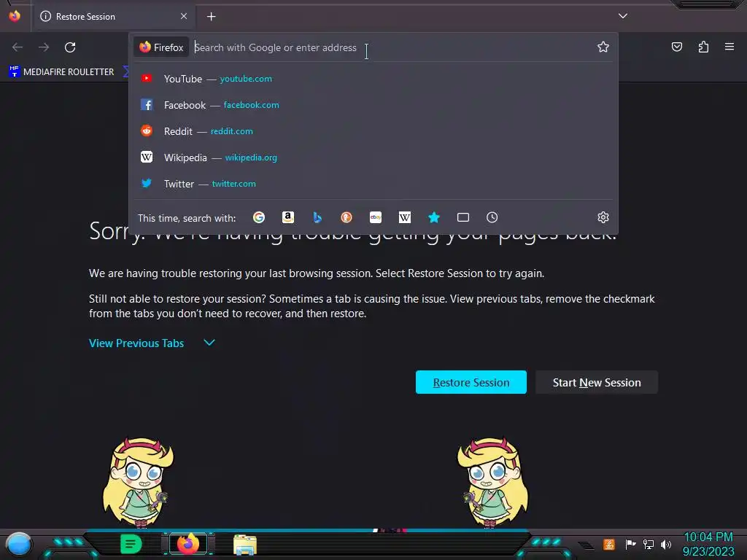Viewport: 747px width, 560px height.
Task: Click the Firefox identity label in address bar
Action: point(161,47)
